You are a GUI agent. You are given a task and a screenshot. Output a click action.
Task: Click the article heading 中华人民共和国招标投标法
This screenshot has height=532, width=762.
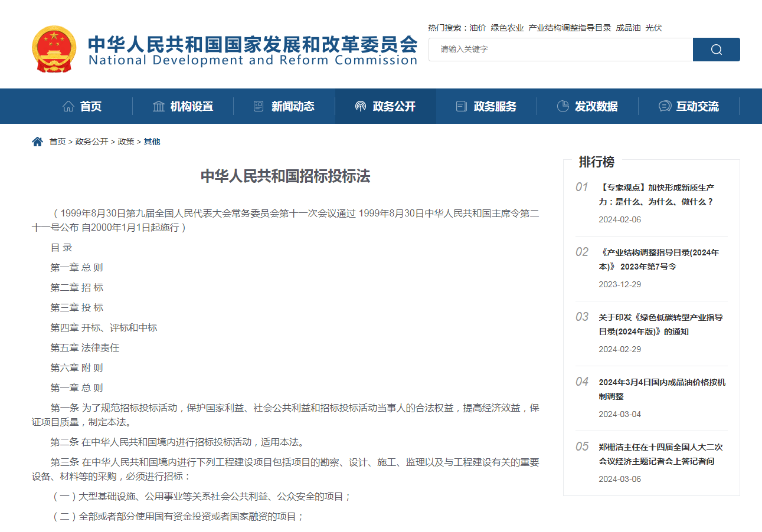[x=286, y=176]
